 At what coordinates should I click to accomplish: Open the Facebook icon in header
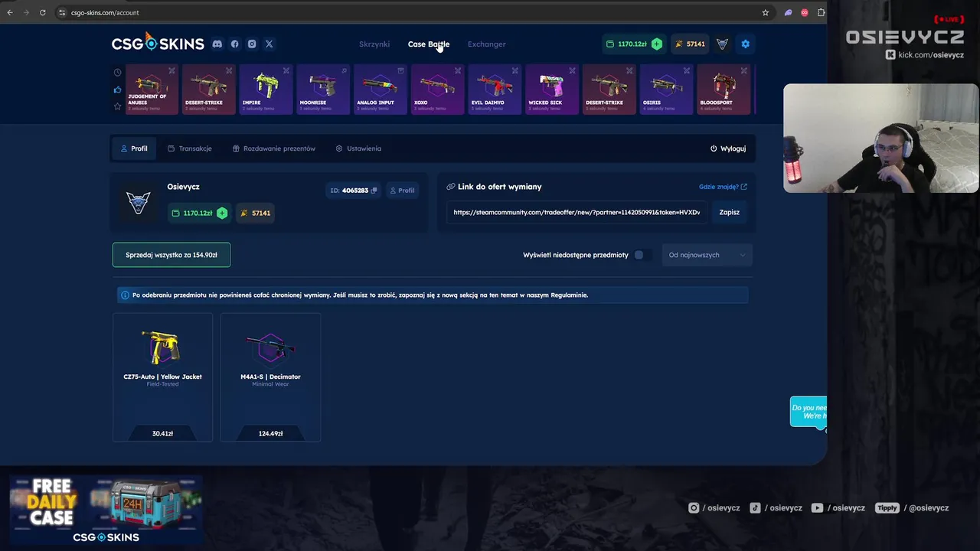point(235,44)
